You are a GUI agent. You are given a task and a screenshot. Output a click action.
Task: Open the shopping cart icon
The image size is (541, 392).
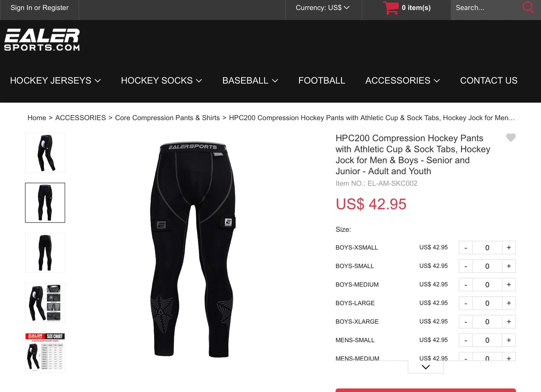tap(391, 8)
